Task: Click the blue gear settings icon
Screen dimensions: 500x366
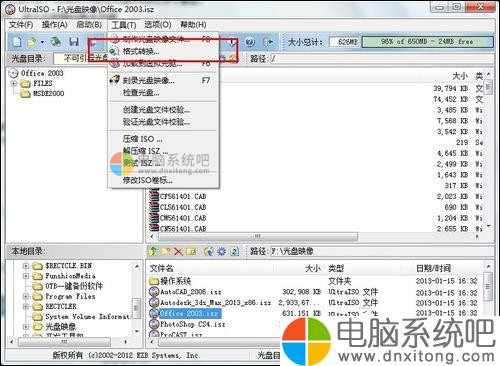Action: click(221, 251)
